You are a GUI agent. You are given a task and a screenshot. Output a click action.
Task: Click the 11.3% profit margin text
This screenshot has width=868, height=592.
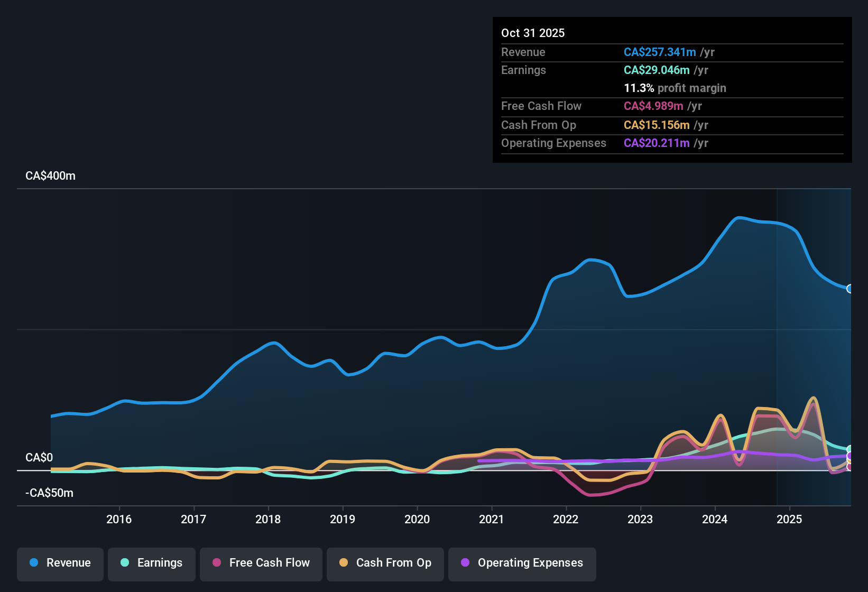675,88
